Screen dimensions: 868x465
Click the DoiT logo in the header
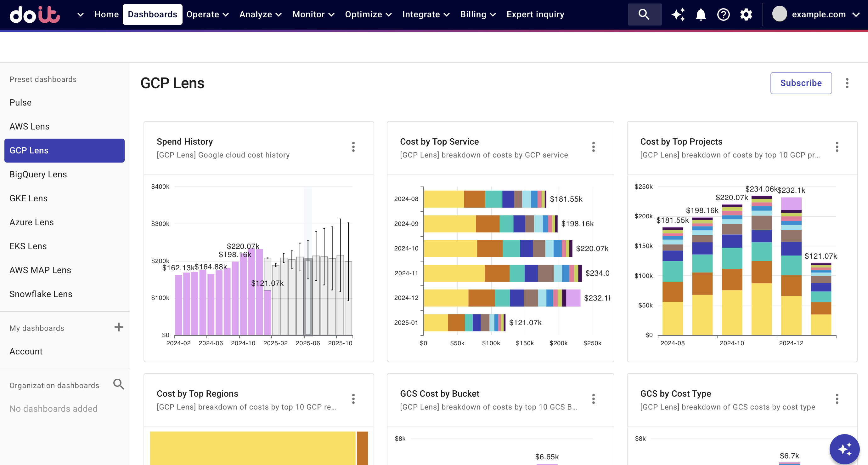(35, 14)
